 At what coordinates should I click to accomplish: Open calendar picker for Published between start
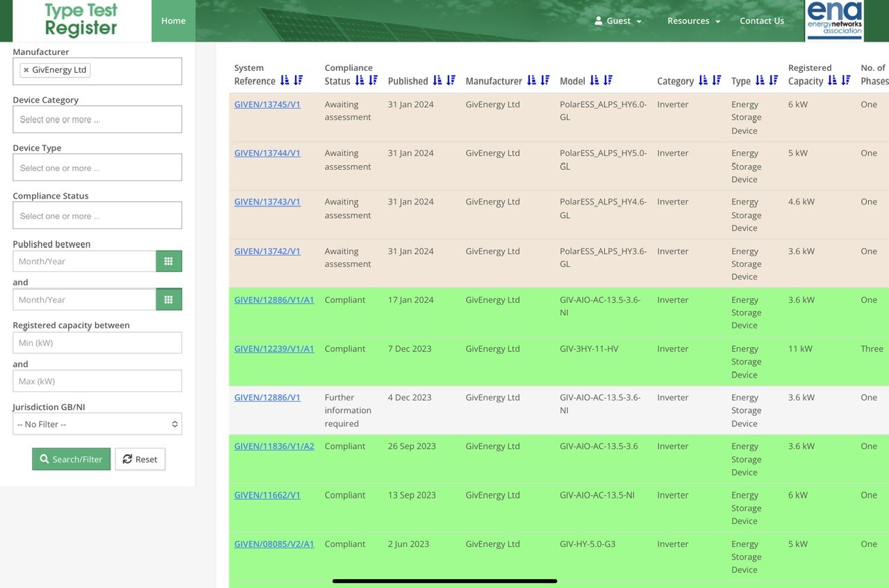point(168,261)
